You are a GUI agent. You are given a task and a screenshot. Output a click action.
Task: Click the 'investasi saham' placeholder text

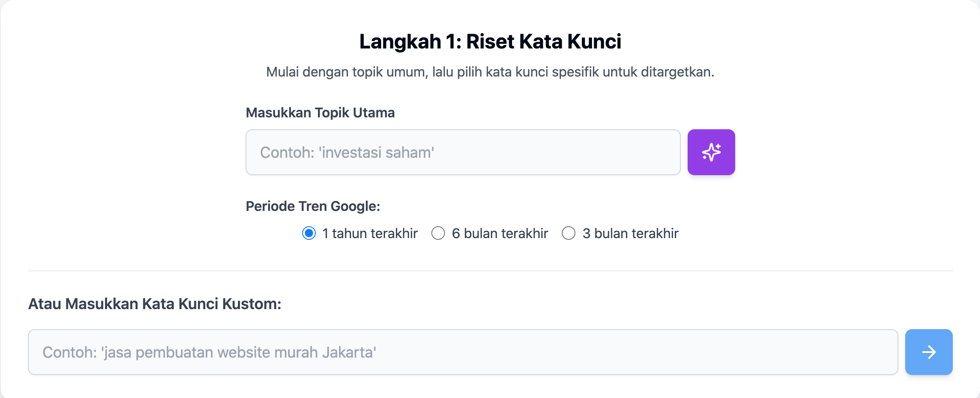pyautogui.click(x=347, y=152)
